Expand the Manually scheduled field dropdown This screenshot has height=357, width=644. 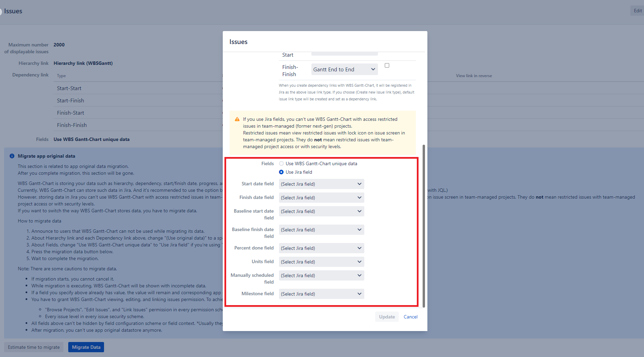321,276
